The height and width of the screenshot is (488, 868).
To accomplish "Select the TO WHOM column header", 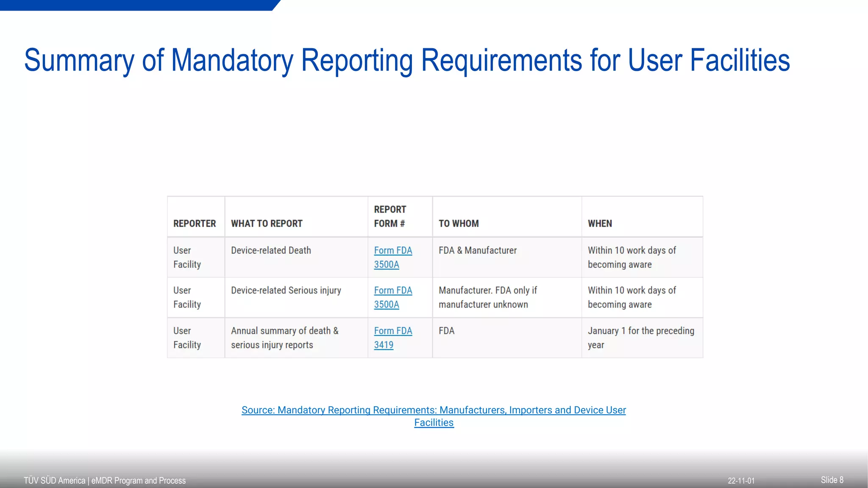I will (459, 224).
